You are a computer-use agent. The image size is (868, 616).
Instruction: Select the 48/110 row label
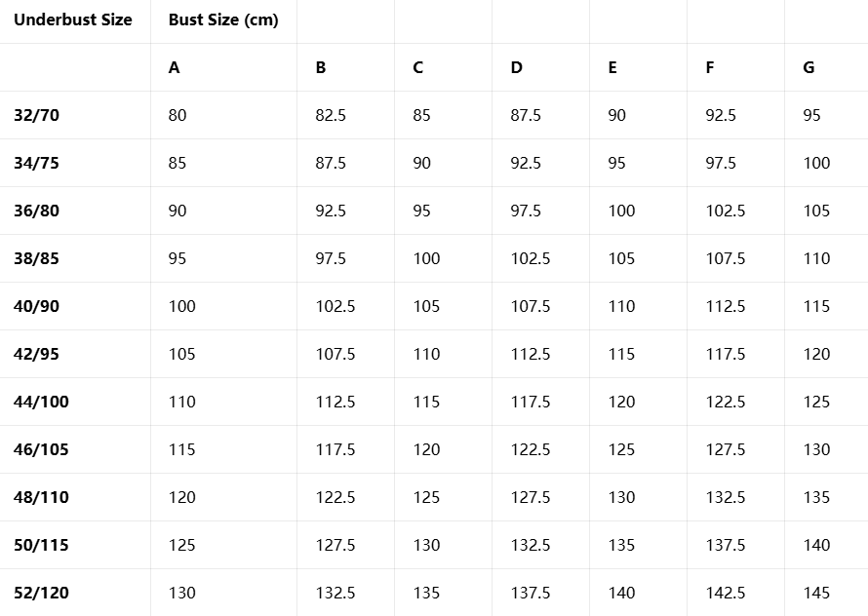pyautogui.click(x=41, y=498)
